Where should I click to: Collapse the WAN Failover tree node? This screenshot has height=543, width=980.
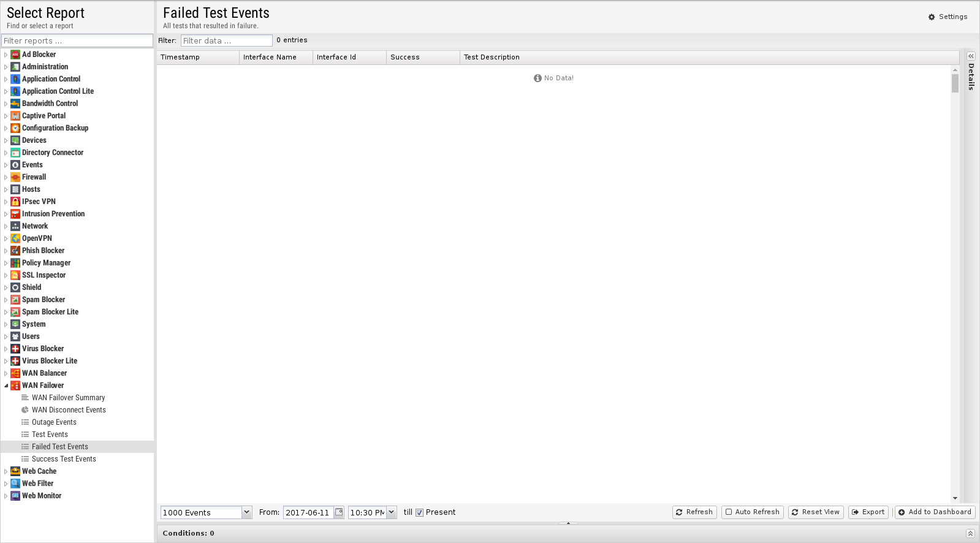(x=6, y=385)
